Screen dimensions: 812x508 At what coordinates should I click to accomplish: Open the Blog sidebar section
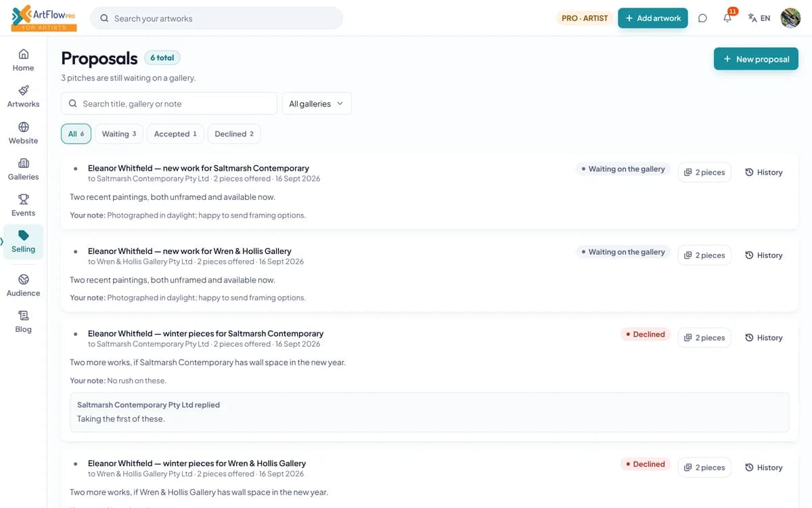tap(23, 322)
